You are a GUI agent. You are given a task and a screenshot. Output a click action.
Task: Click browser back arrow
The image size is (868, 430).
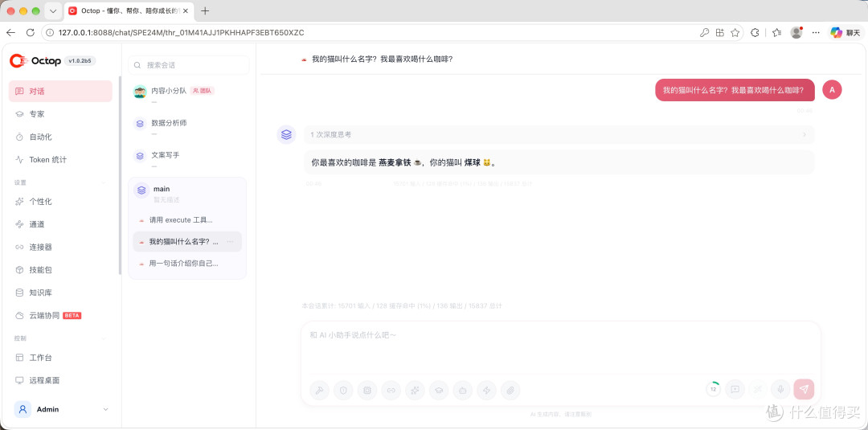pos(10,33)
